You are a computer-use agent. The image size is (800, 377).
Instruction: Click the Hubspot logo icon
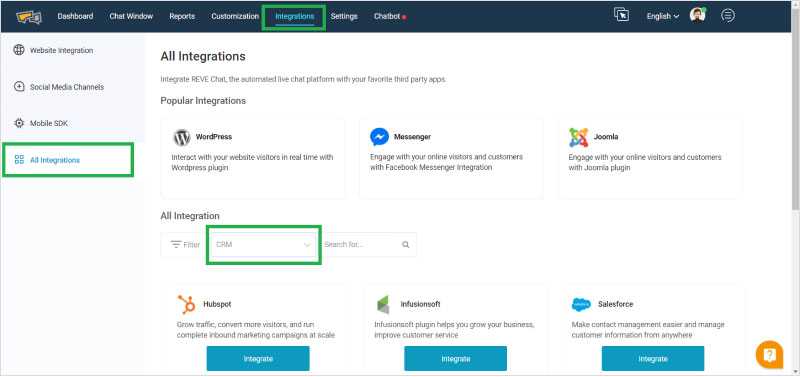pyautogui.click(x=187, y=304)
